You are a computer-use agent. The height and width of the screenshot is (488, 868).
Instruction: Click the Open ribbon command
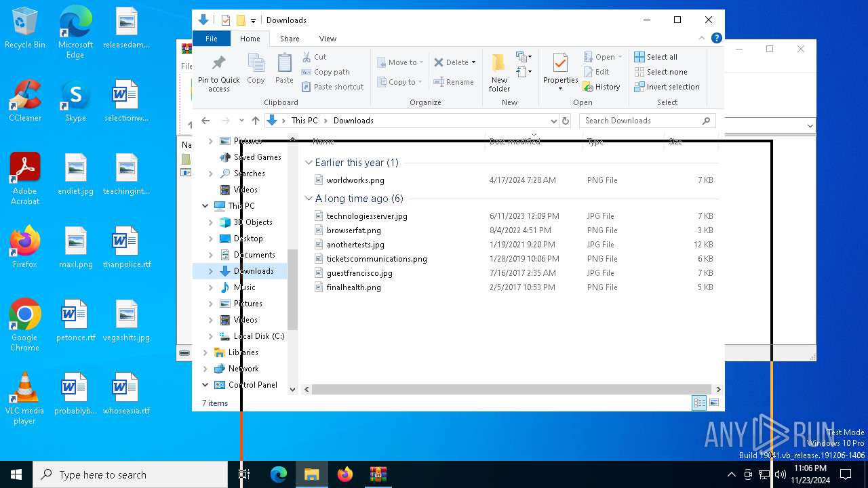click(x=603, y=57)
